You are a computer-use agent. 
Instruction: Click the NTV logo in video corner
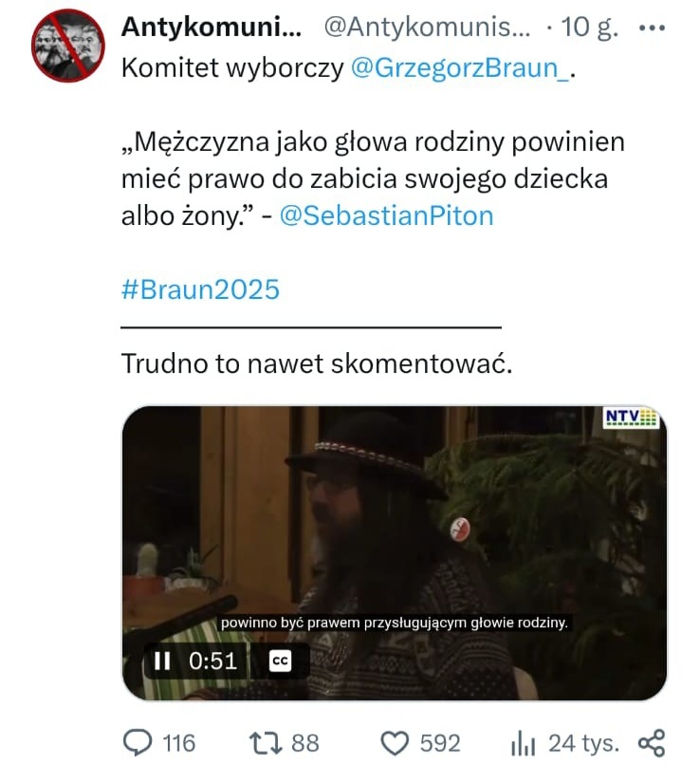click(x=631, y=418)
